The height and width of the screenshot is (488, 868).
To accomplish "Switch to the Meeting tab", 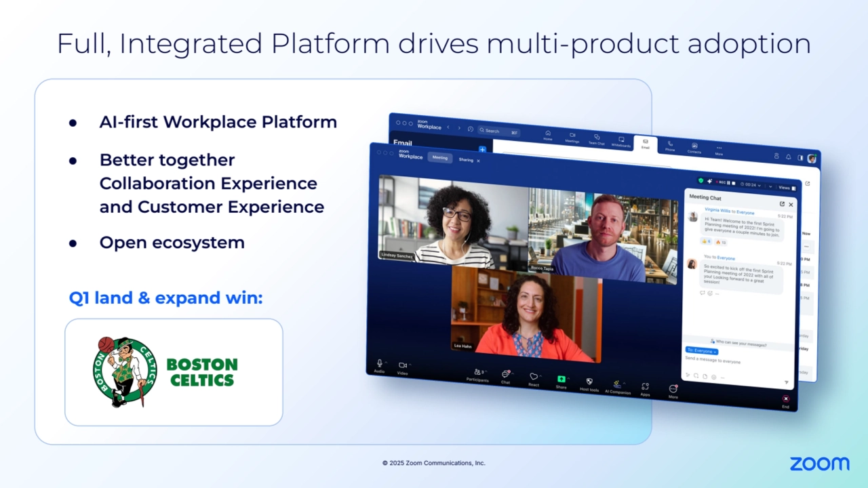I will [440, 157].
